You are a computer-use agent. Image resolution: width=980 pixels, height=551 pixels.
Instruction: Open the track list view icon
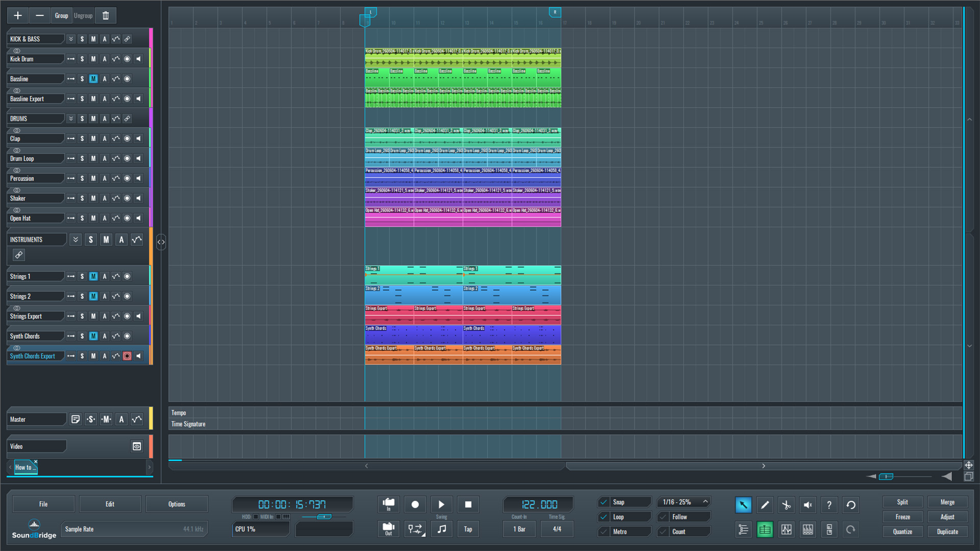pyautogui.click(x=743, y=530)
